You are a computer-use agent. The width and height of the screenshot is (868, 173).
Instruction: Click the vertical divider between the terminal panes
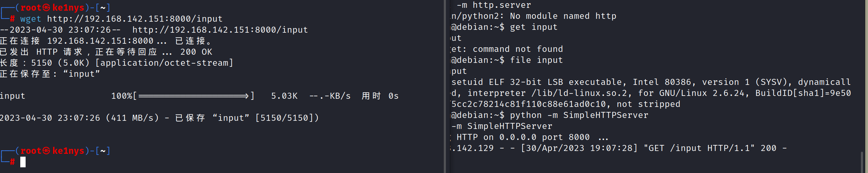[x=445, y=86]
